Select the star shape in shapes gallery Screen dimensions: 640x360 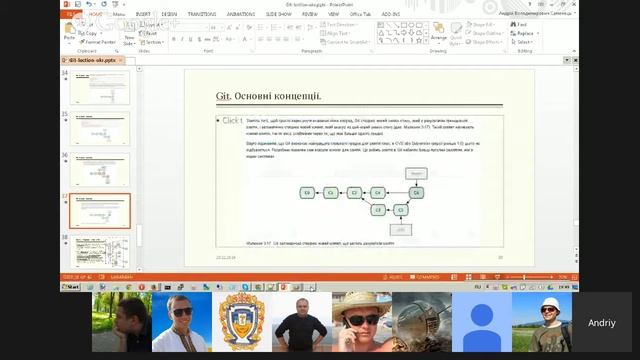pos(418,41)
